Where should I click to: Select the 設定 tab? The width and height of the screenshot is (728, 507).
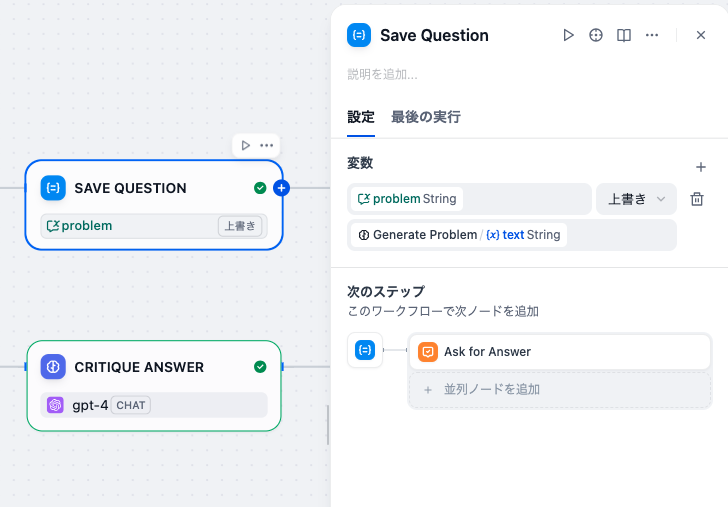tap(361, 117)
